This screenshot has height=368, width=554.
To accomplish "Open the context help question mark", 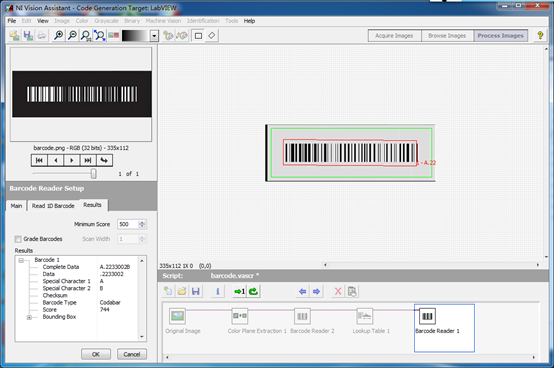I will [540, 35].
